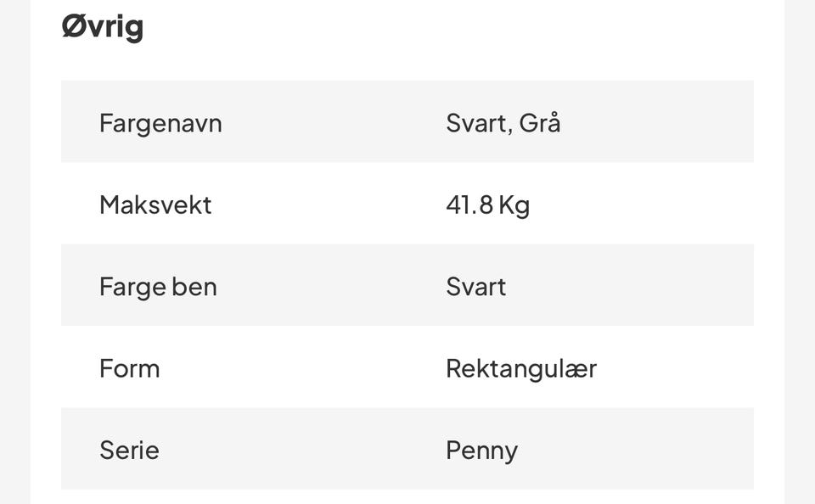Click the Svart, Grå value
This screenshot has height=504, width=815.
click(x=503, y=123)
